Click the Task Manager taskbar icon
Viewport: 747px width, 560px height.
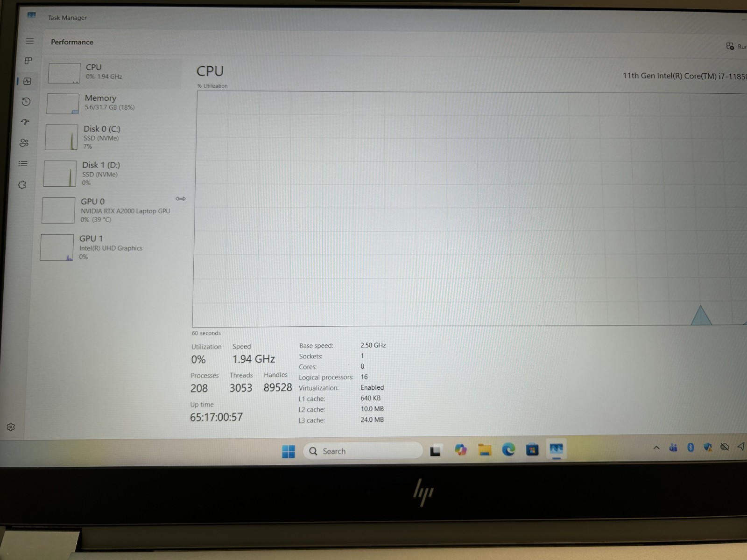pyautogui.click(x=556, y=449)
